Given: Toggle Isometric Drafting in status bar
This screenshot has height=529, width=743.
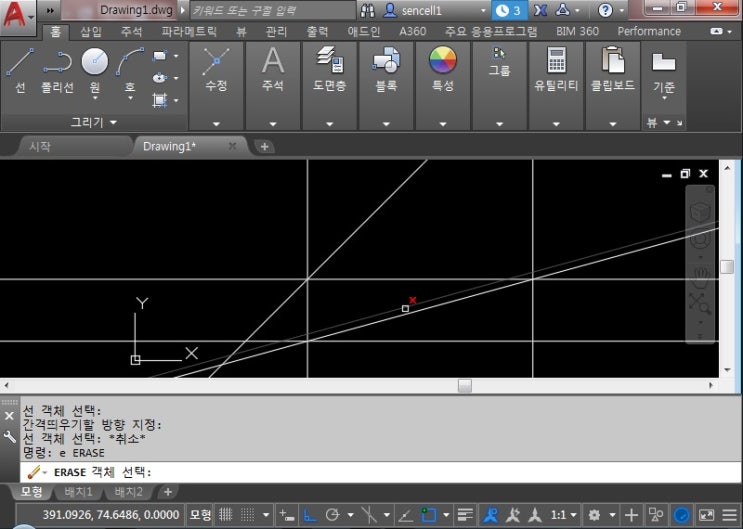Looking at the screenshot, I should (x=369, y=515).
